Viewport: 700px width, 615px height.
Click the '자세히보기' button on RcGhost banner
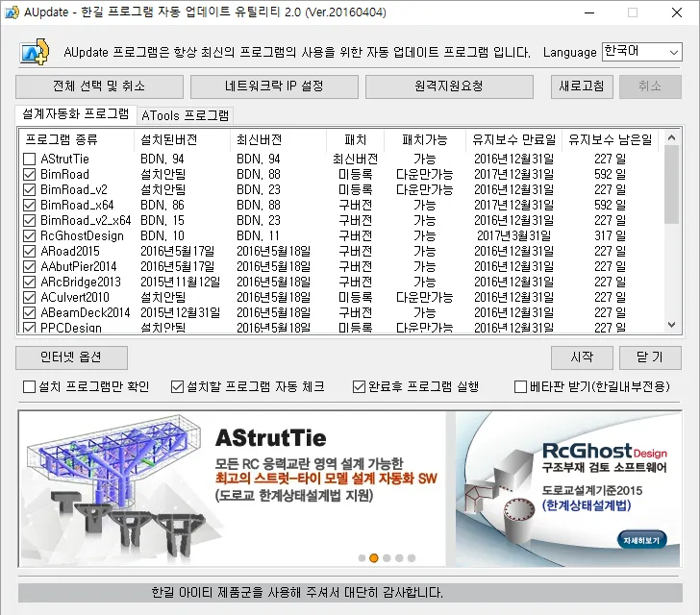[641, 540]
